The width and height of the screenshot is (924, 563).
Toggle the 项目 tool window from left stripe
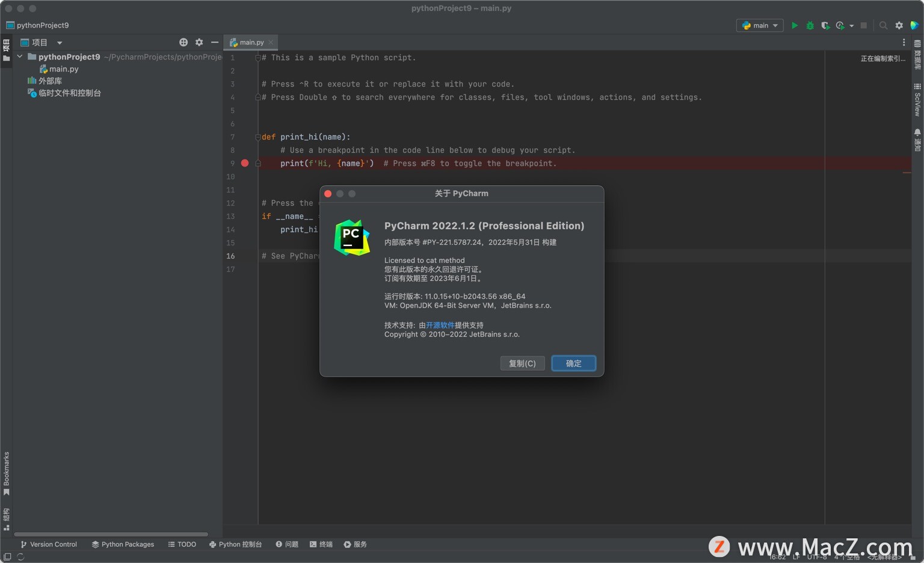point(6,50)
